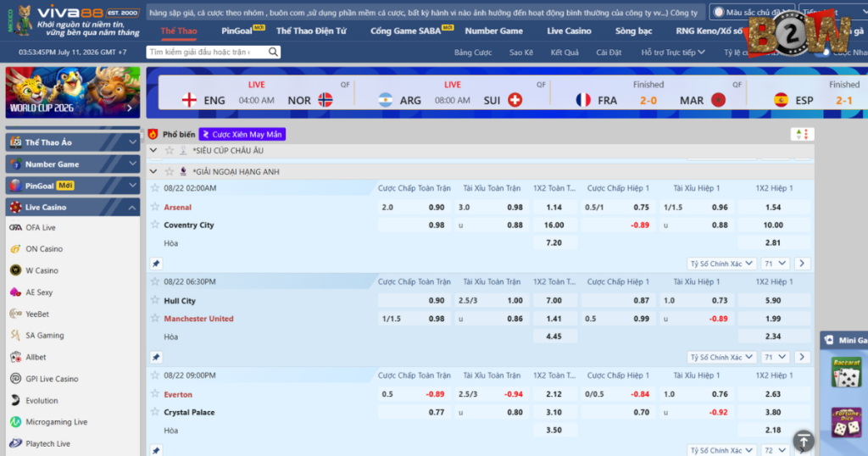Star the Everton team row

tap(155, 394)
